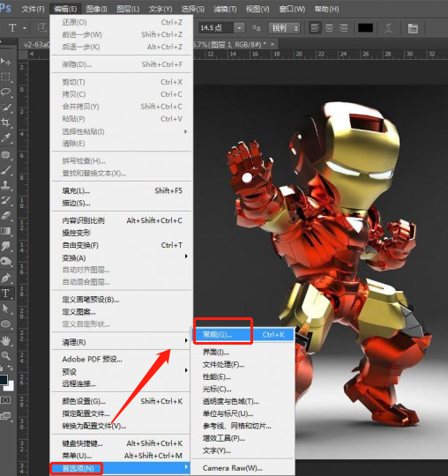Align text right
Screen dimensions: 448x476
point(344,28)
